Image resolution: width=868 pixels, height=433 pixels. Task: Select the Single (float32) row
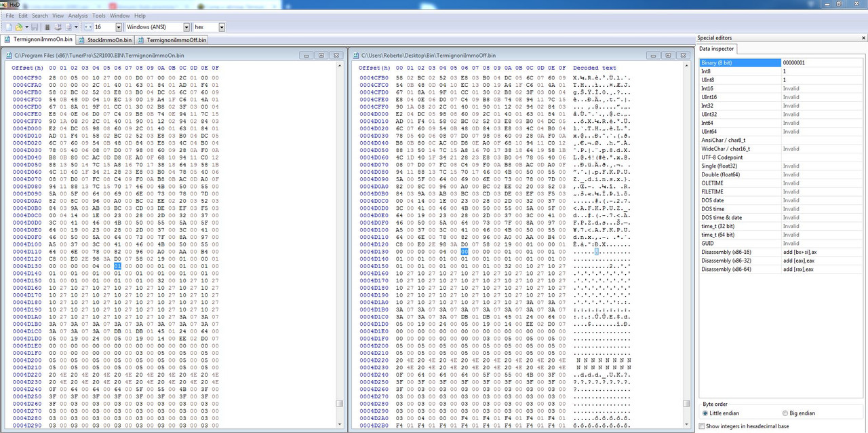point(782,166)
